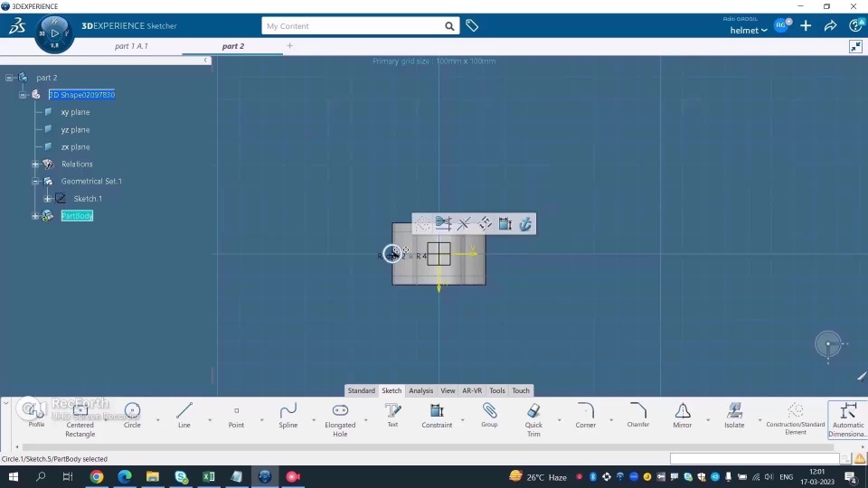Click the My Content search field
This screenshot has height=488, width=868.
(354, 26)
